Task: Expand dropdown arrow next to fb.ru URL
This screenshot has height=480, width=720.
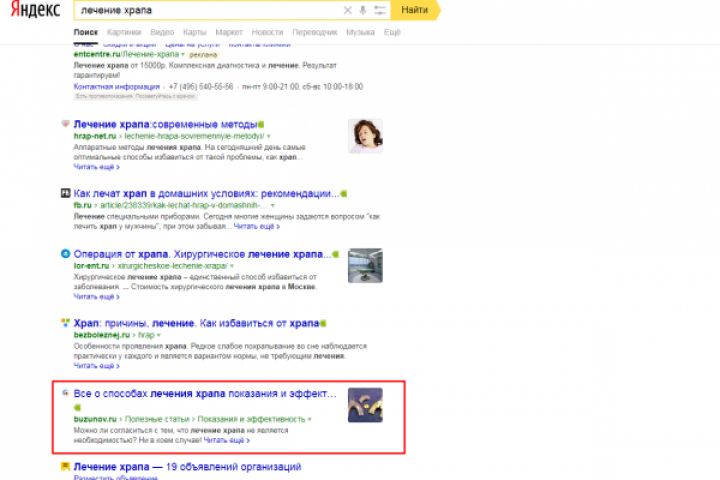Action: click(273, 205)
